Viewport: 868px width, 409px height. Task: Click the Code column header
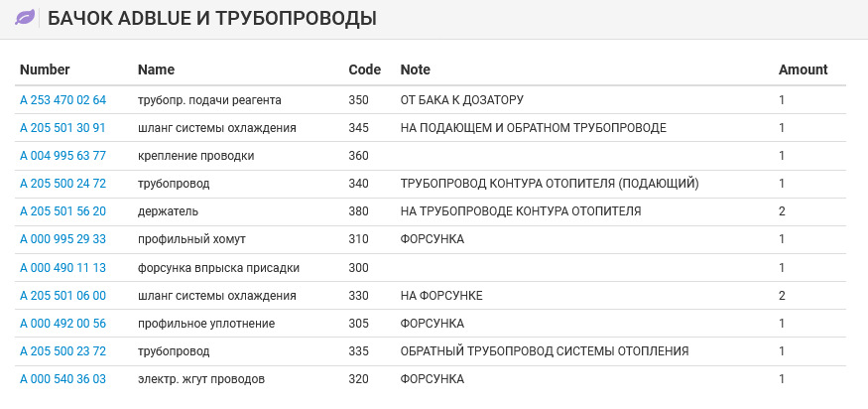click(365, 69)
